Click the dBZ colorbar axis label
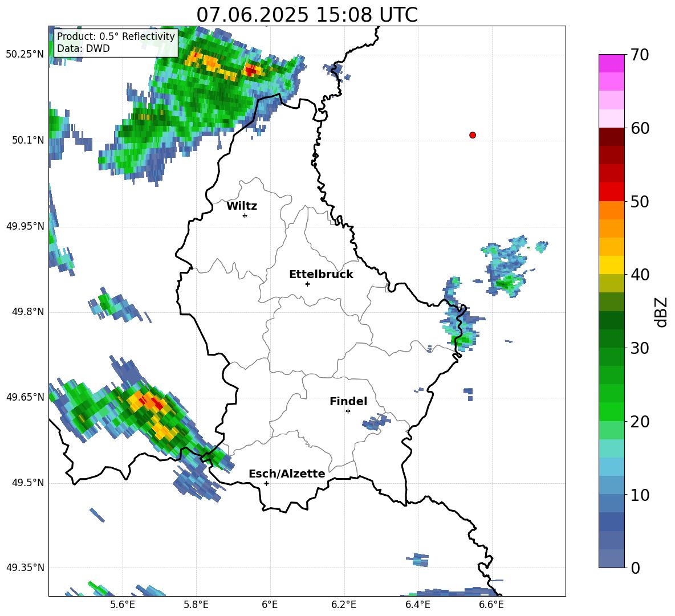The width and height of the screenshot is (675, 616). (662, 312)
